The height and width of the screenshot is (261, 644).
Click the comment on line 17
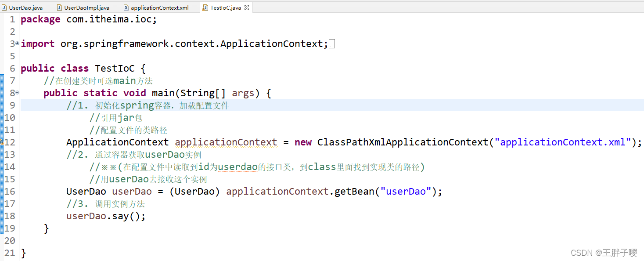(105, 204)
